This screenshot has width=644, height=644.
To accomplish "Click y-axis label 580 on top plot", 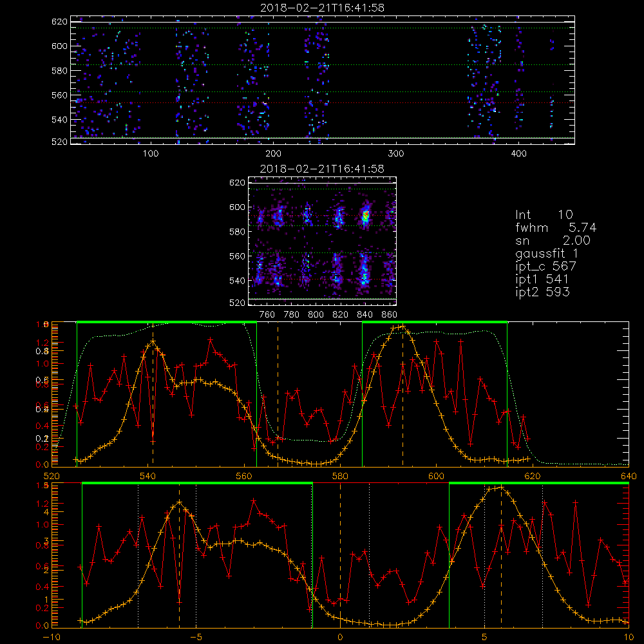I will 59,71.
